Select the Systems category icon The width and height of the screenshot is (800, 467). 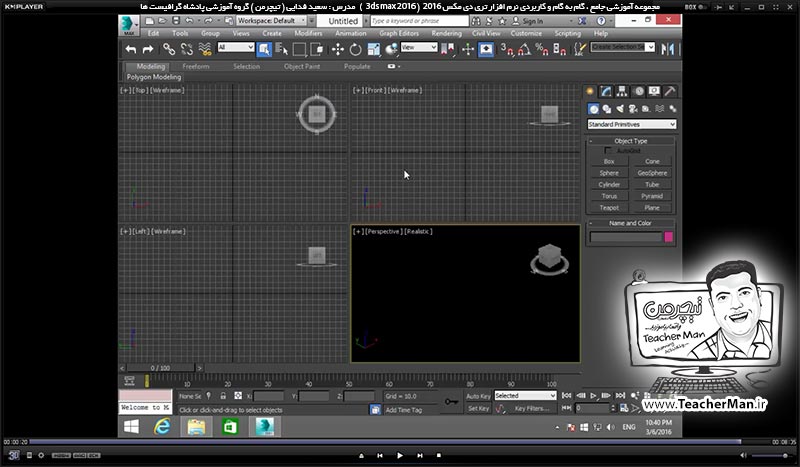(673, 109)
